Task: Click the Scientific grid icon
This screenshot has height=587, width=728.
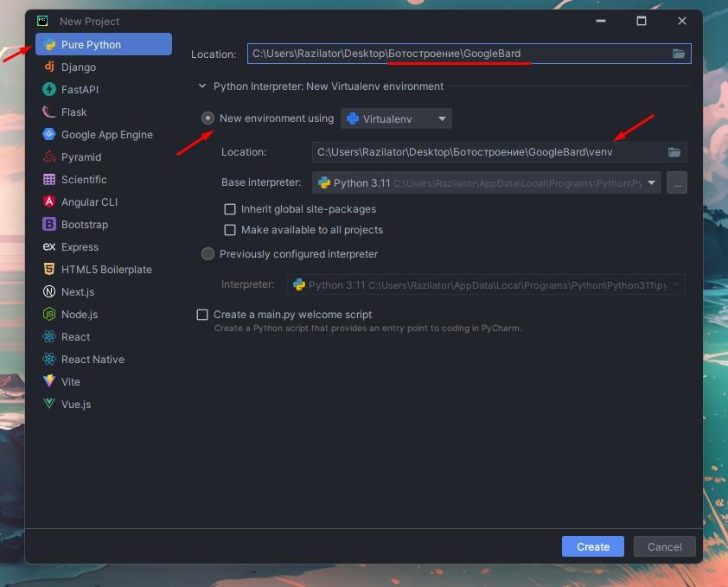Action: point(49,179)
